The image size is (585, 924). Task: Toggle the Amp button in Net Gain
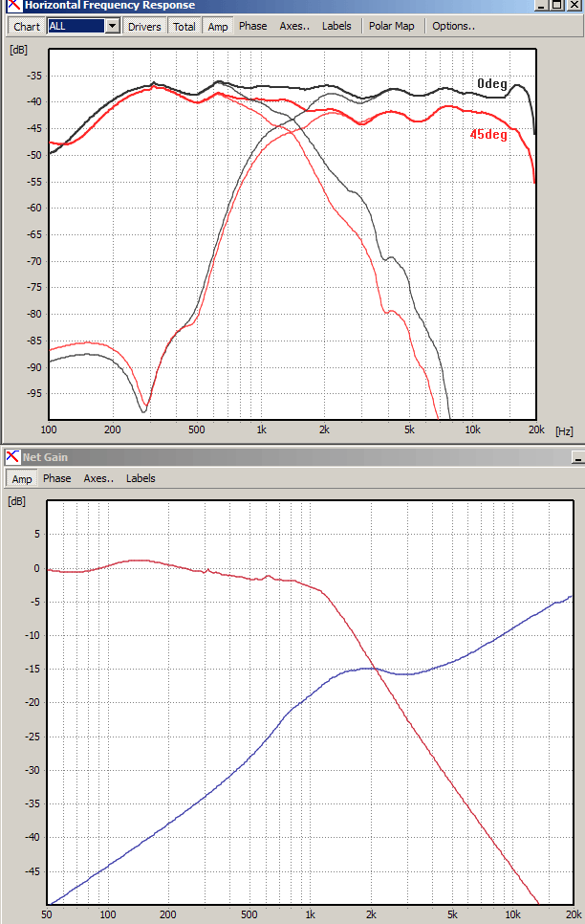point(22,478)
